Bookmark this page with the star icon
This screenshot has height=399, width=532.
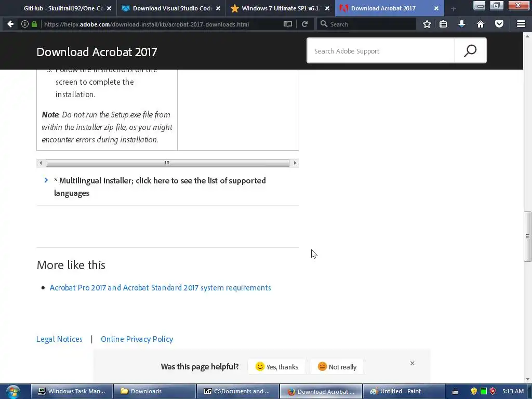click(x=427, y=24)
